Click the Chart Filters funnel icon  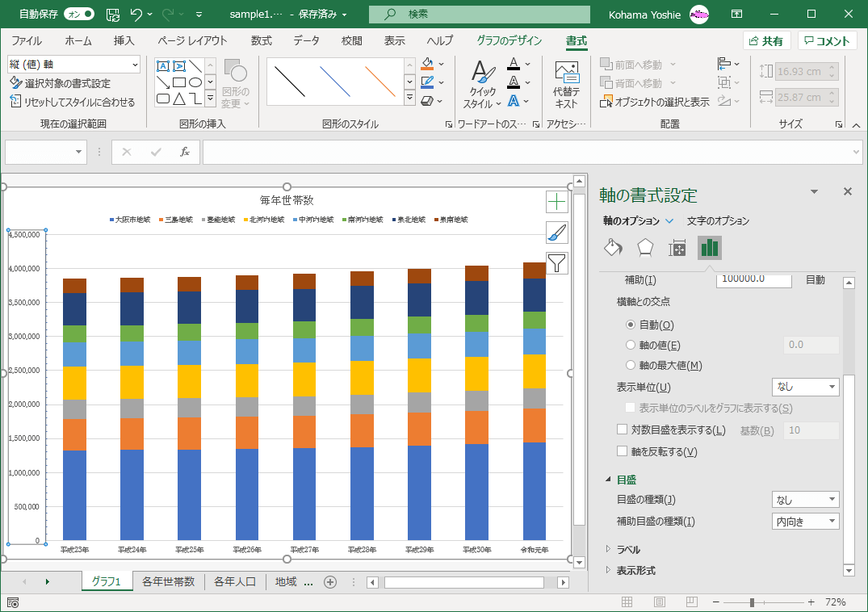tap(557, 263)
